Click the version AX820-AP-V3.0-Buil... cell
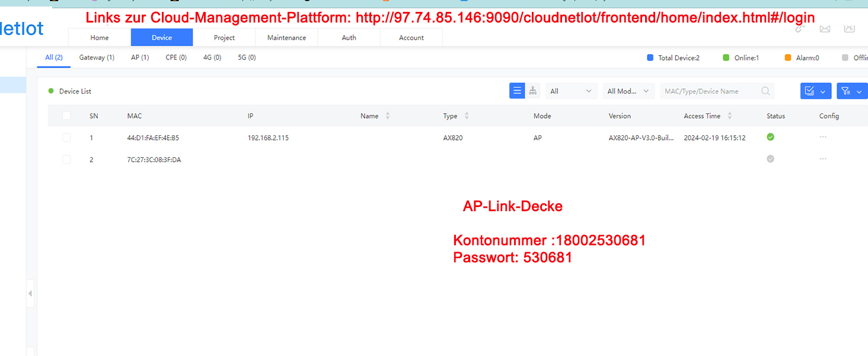 coord(642,138)
